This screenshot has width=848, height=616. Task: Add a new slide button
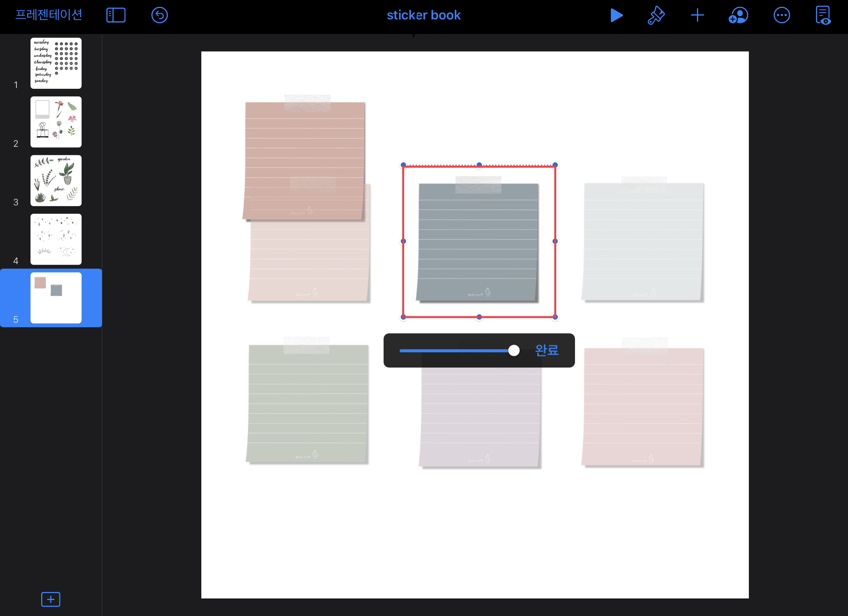tap(51, 599)
